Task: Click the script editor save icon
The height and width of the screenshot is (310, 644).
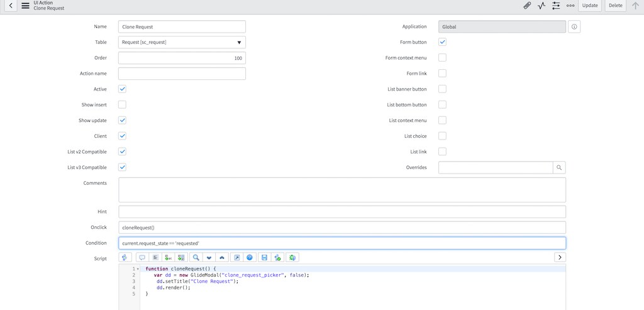Action: (265, 257)
